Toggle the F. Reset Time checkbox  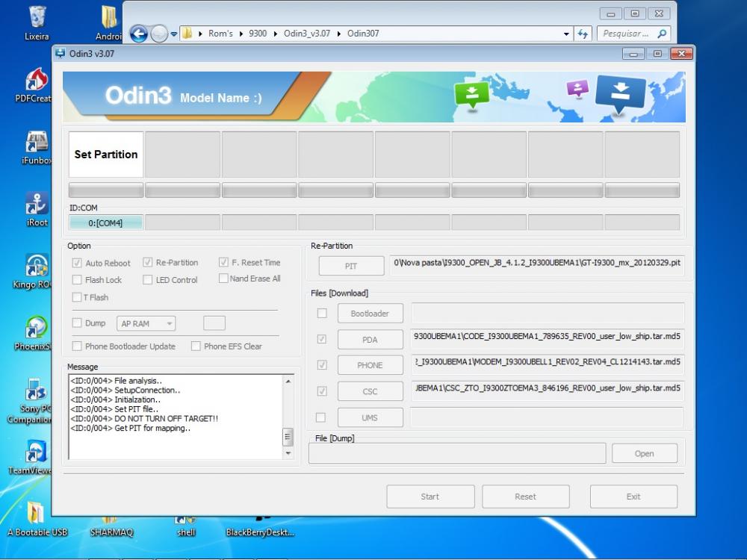click(x=223, y=262)
